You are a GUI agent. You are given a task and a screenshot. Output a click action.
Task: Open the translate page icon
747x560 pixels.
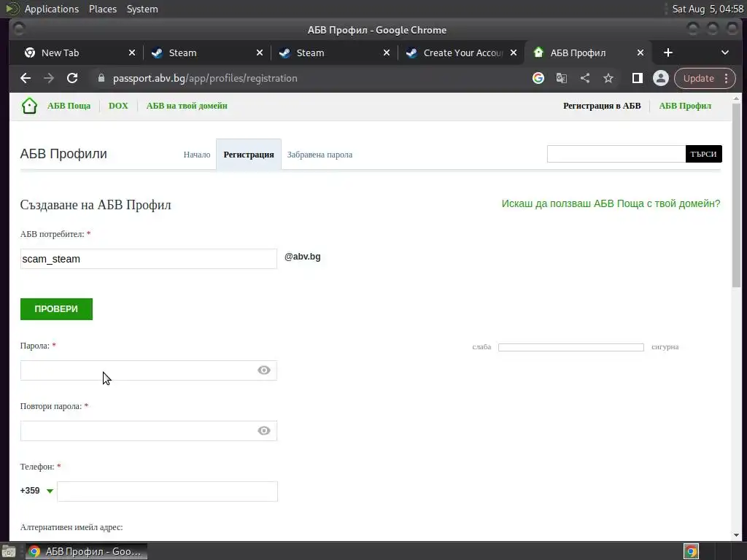[x=562, y=78]
